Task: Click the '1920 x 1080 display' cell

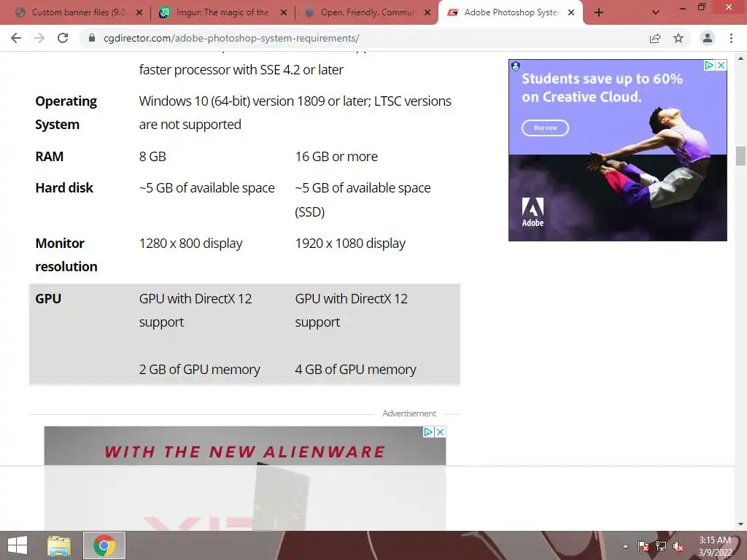Action: tap(350, 244)
